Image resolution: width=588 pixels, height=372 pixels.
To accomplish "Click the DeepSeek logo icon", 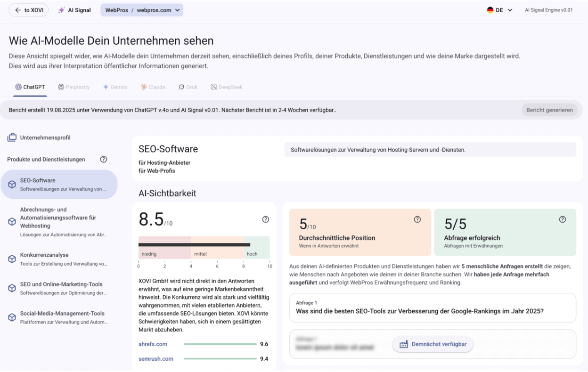I will [x=214, y=87].
